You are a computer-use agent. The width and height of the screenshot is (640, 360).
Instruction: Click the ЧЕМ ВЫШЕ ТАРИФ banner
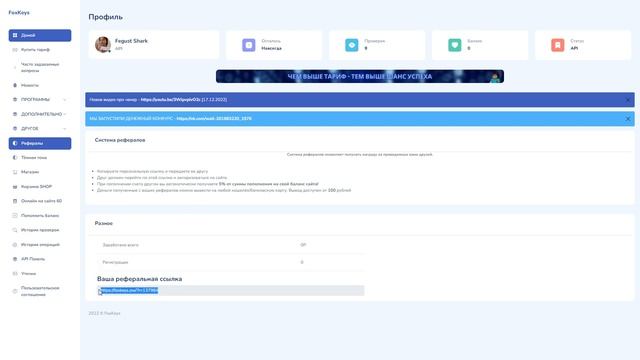tap(360, 76)
